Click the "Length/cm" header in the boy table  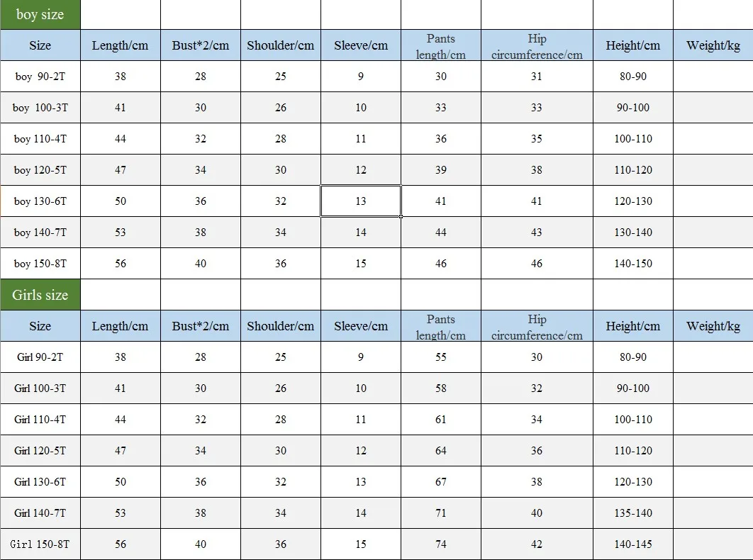[x=120, y=45]
